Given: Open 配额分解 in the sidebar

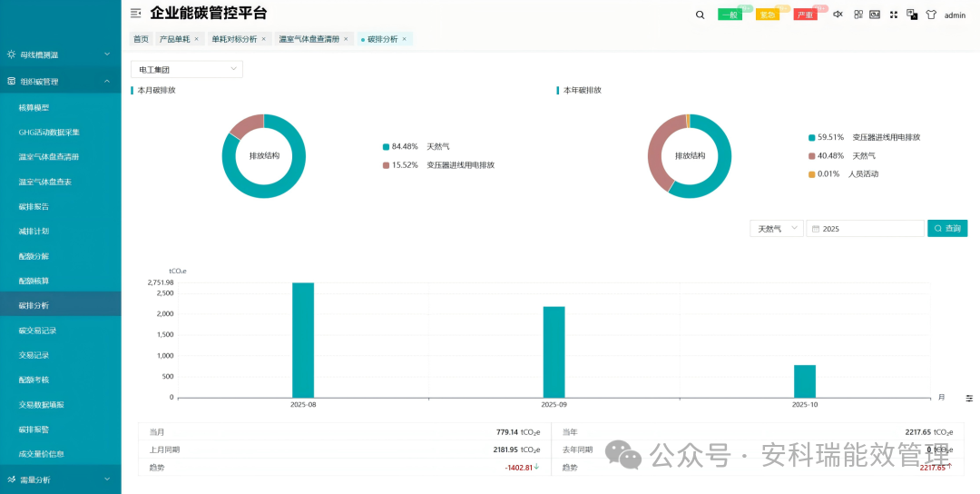Looking at the screenshot, I should tap(61, 256).
